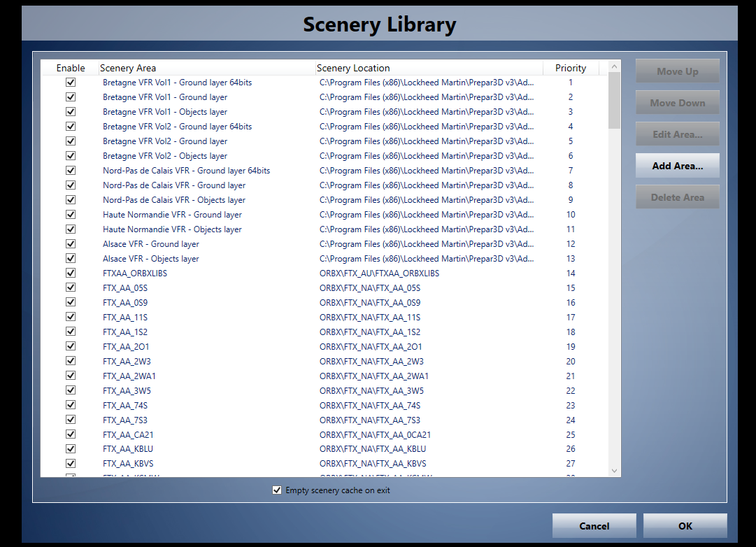Click location ORBX\FTX_NA\FTX_AA_05S
756x547 pixels.
point(370,288)
